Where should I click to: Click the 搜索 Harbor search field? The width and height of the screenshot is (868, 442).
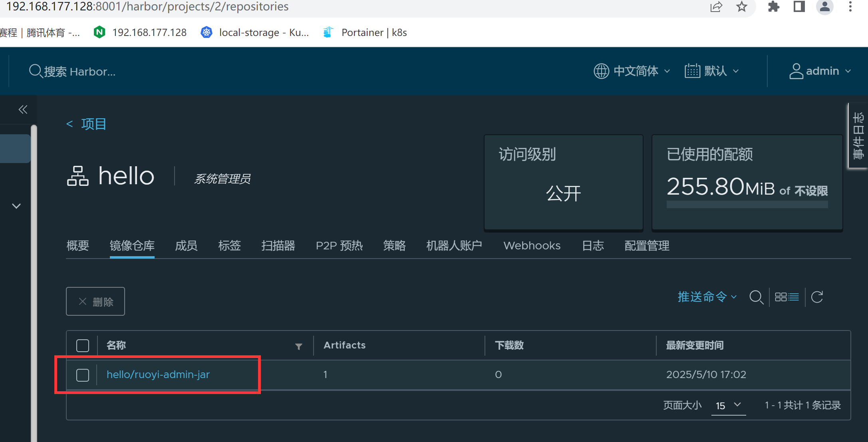[80, 72]
